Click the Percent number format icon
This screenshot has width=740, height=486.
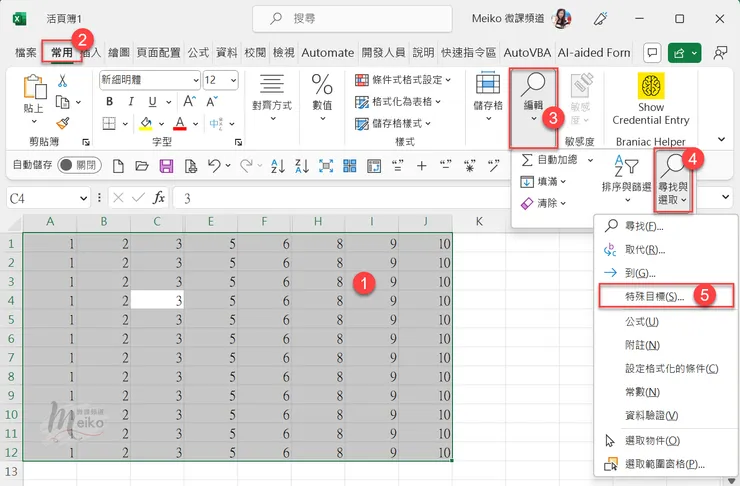322,85
